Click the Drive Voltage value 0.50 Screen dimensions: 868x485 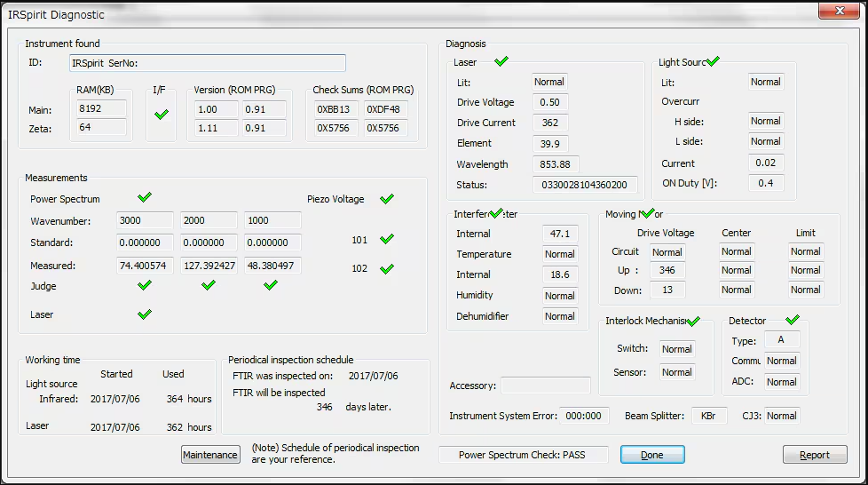(x=549, y=102)
